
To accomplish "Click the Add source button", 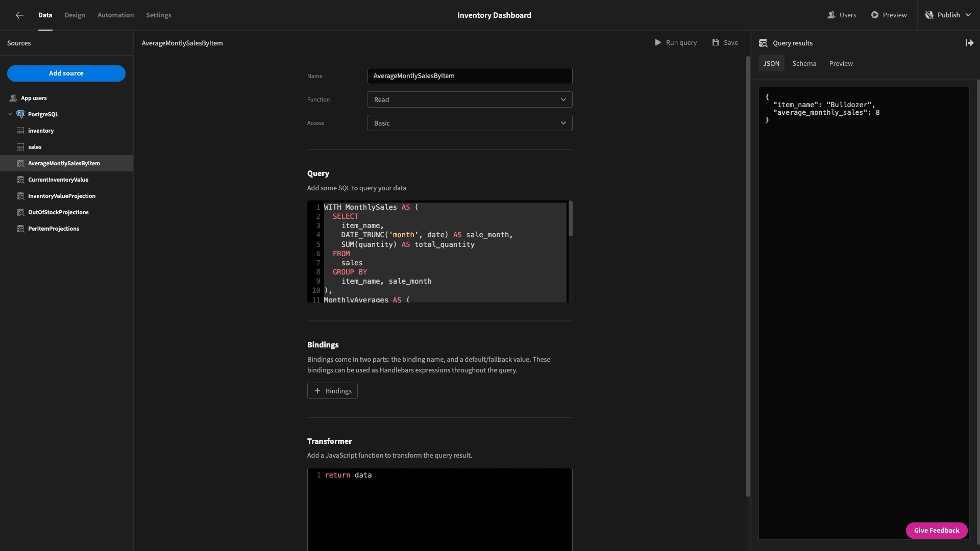I will 66,73.
